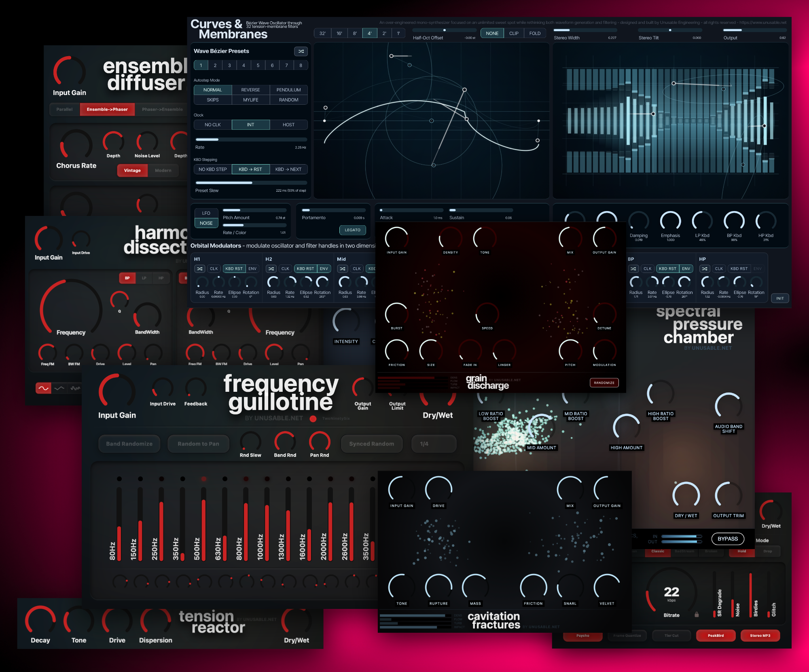Adjust the Stereo Tilt slider
Viewport: 809px width, 672px height.
[x=670, y=30]
